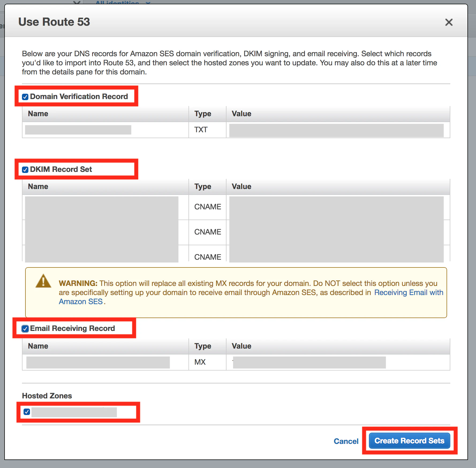Viewport: 476px width, 468px height.
Task: Toggle the Email Receiving Record checkbox
Action: coord(25,329)
